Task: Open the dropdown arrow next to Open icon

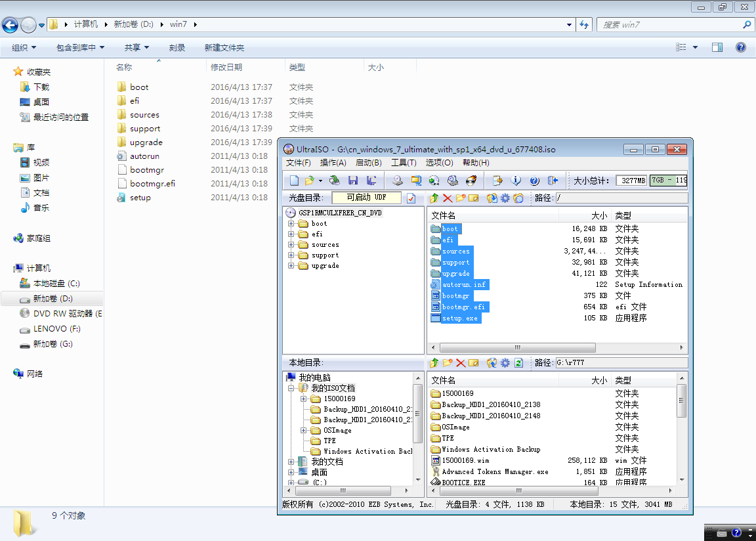Action: (x=320, y=181)
